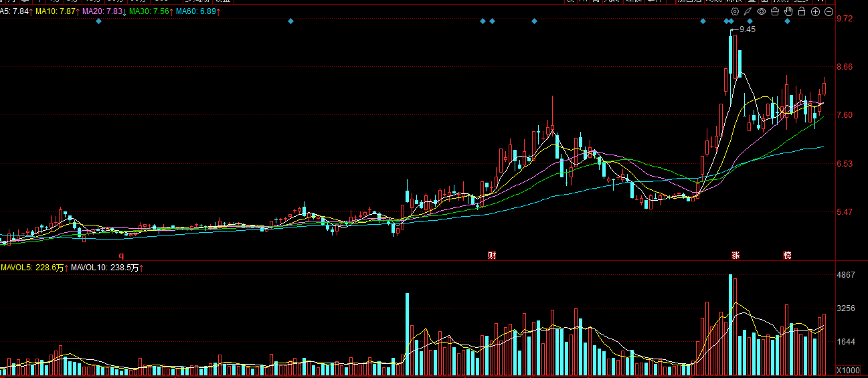Click the diamond marker under the hand icon

tap(788, 21)
